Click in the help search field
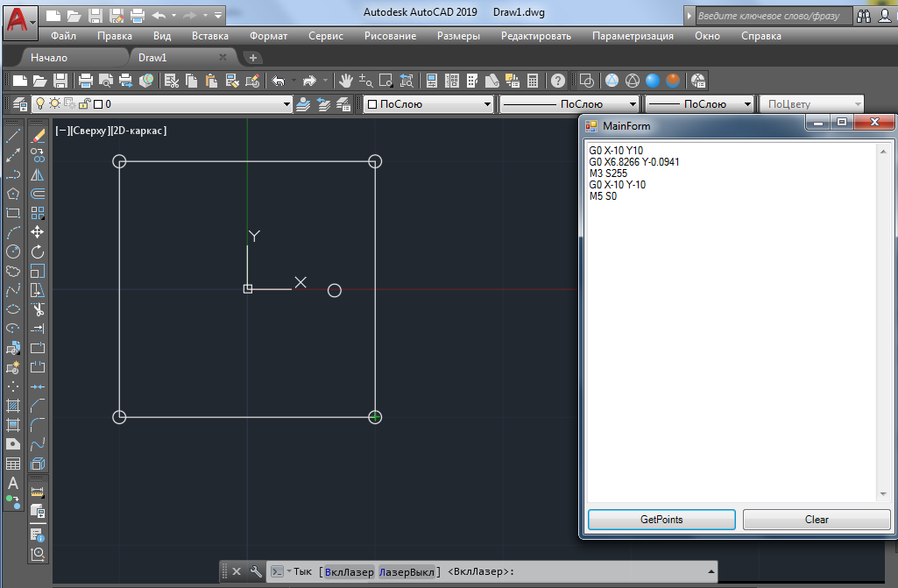This screenshot has height=588, width=898. [774, 16]
